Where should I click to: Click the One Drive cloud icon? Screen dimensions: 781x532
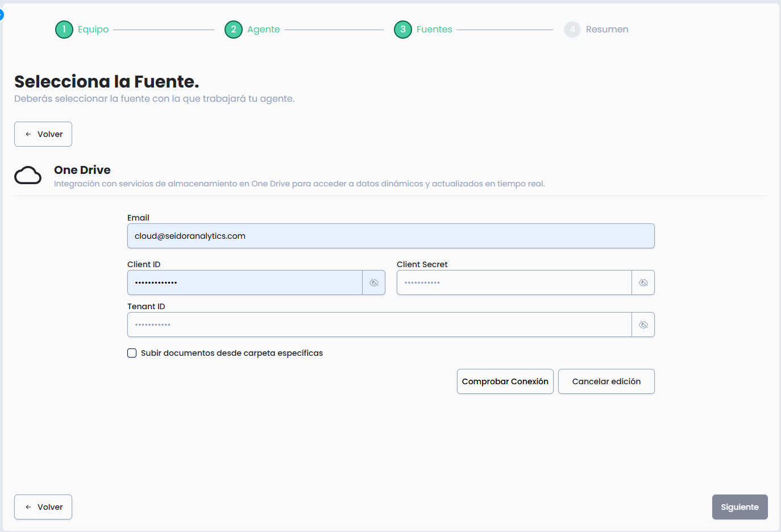click(x=28, y=176)
